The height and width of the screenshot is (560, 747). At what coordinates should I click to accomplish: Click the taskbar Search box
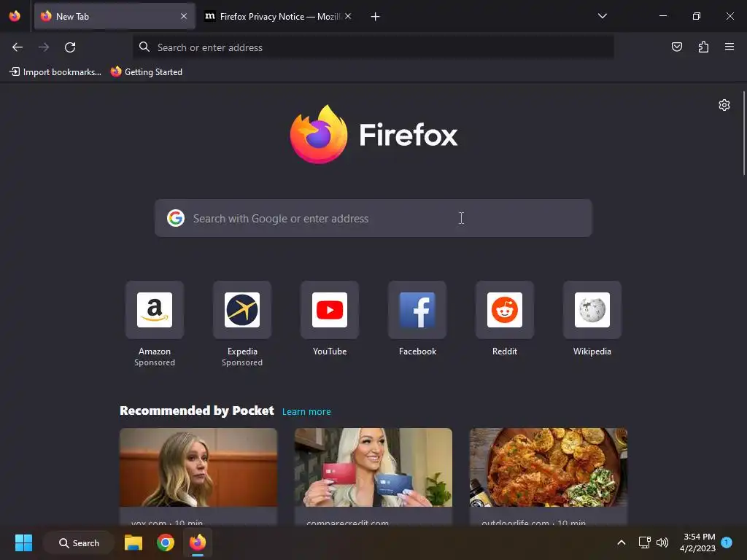[79, 542]
